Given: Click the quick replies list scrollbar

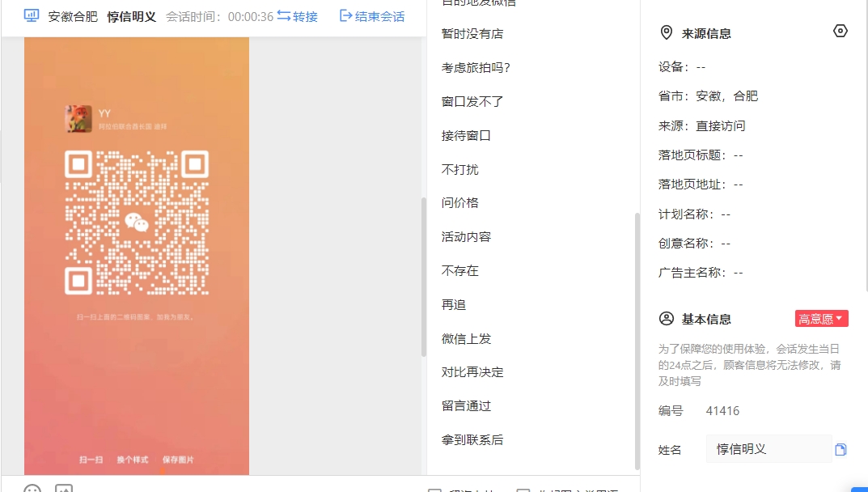Looking at the screenshot, I should tap(637, 341).
